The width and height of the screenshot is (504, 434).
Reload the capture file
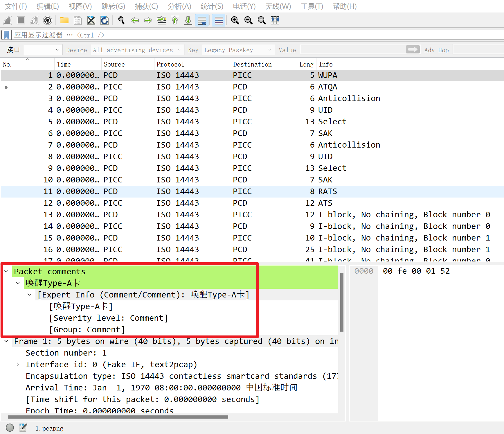pos(105,20)
